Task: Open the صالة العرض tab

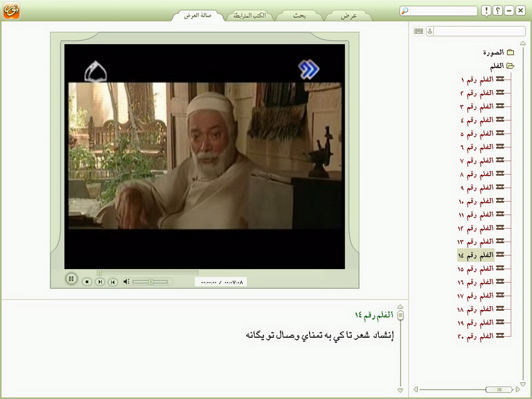Action: (197, 15)
